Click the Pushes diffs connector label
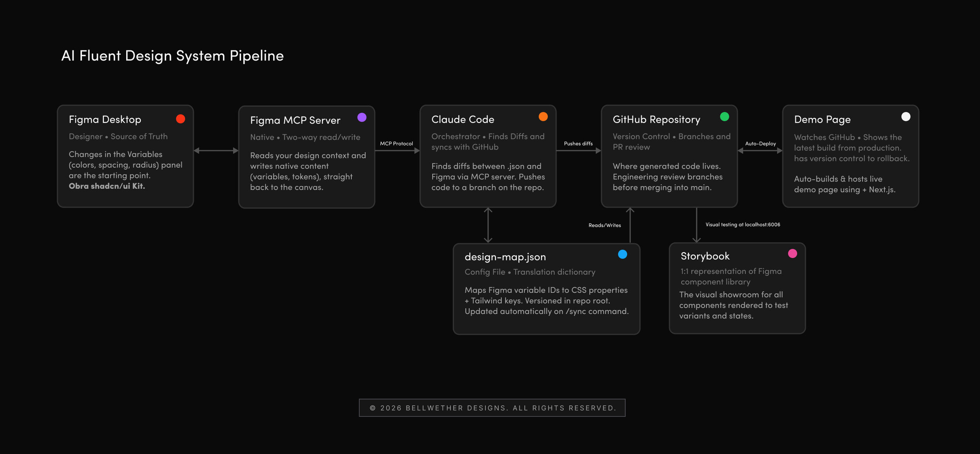980x454 pixels. pos(578,144)
